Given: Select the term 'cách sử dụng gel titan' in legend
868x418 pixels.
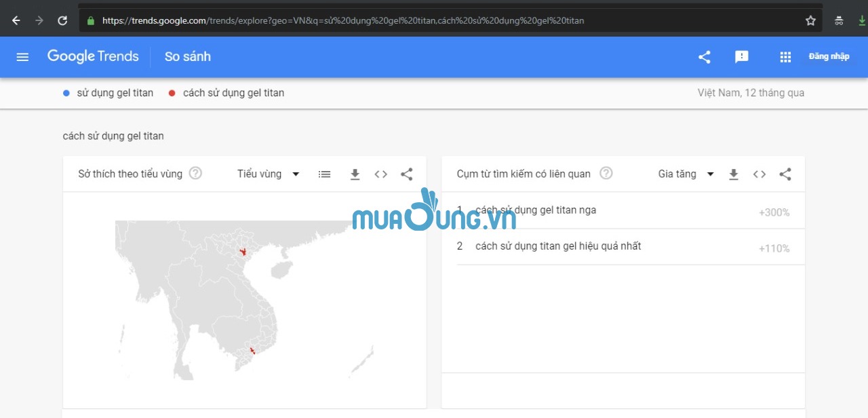Looking at the screenshot, I should 233,93.
